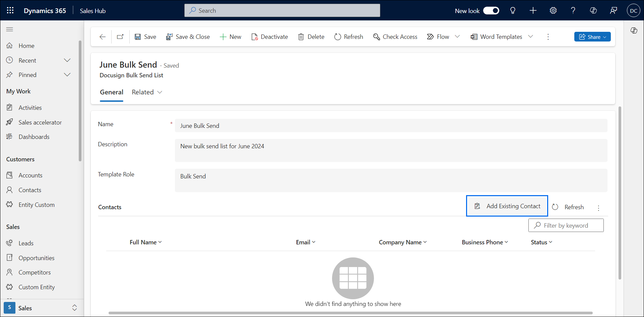Open the Copilot icon in the top bar
644x317 pixels.
[x=593, y=10]
